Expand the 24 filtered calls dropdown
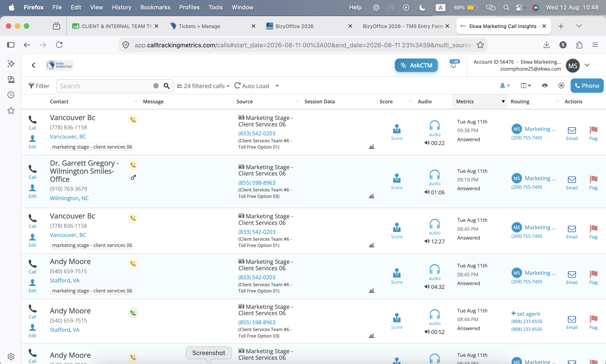This screenshot has height=364, width=606. pyautogui.click(x=203, y=86)
